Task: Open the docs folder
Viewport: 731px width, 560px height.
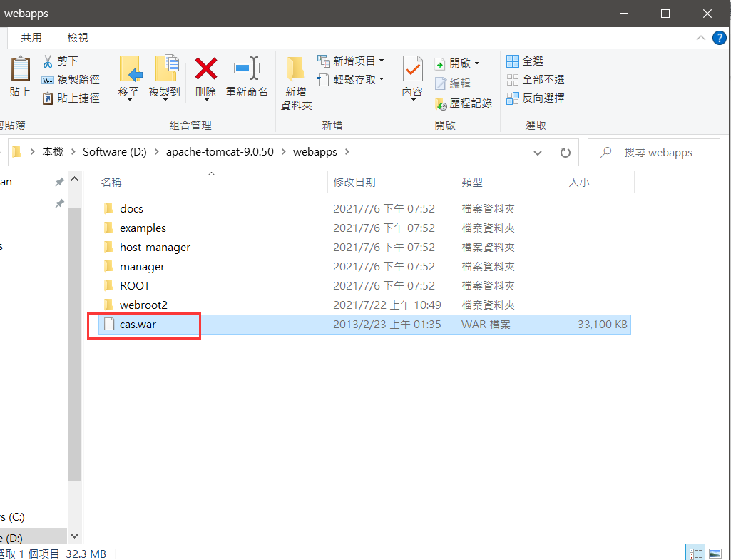Action: point(133,208)
